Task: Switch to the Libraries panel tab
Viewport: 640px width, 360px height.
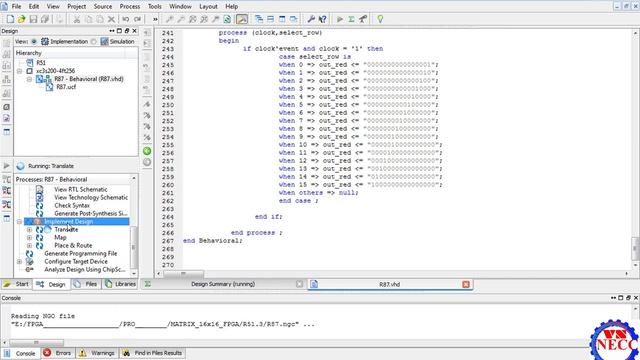Action: tap(120, 284)
